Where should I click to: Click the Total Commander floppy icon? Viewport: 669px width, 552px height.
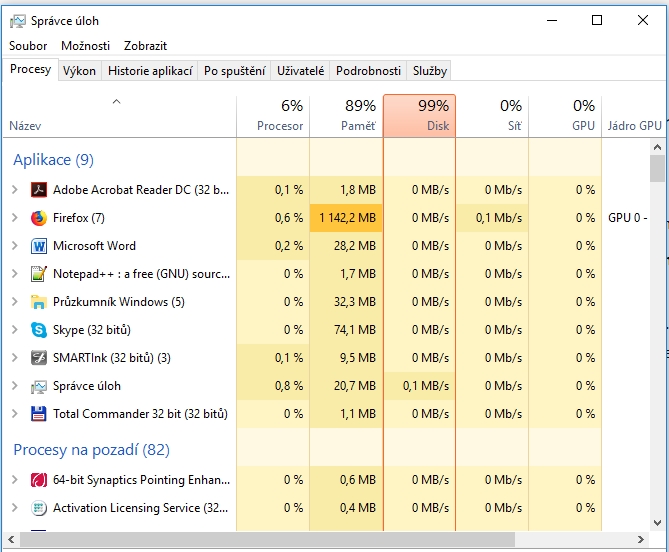point(39,414)
